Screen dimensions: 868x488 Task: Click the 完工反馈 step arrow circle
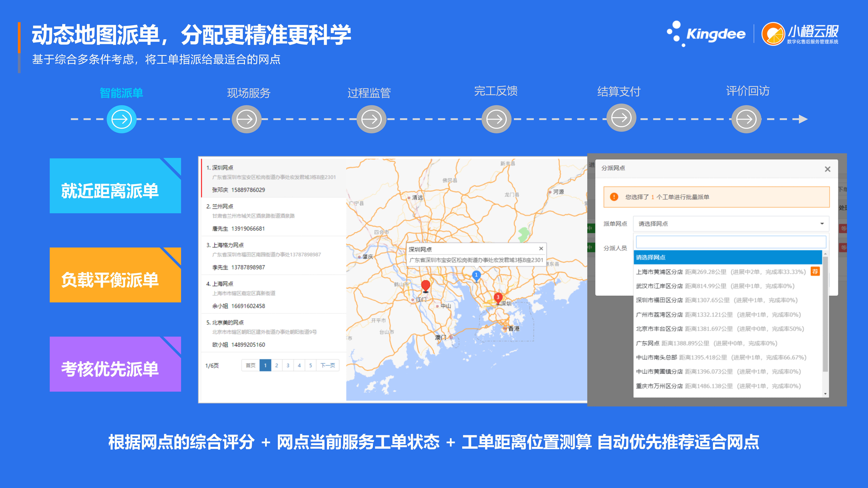point(496,119)
